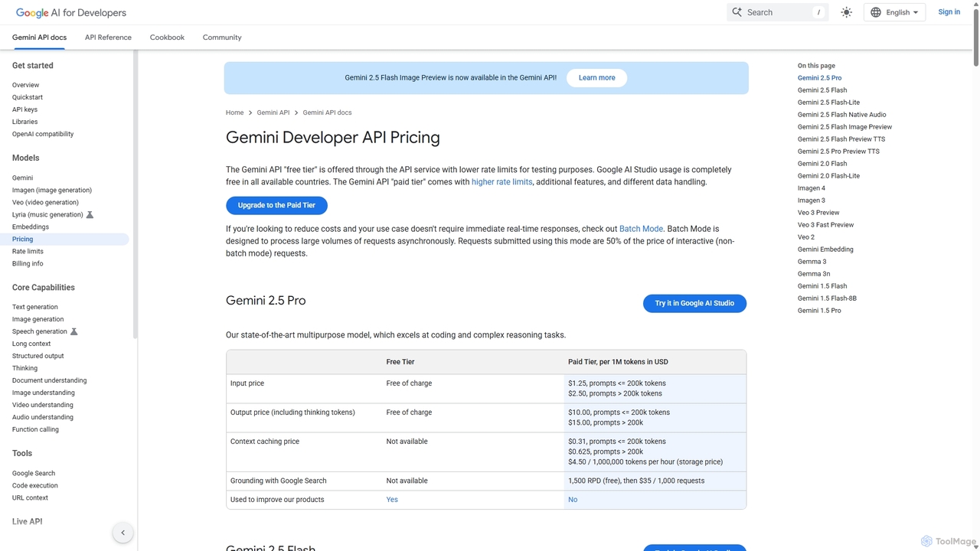The height and width of the screenshot is (551, 980).
Task: Click the Upgrade to the Paid Tier button
Action: coord(276,205)
